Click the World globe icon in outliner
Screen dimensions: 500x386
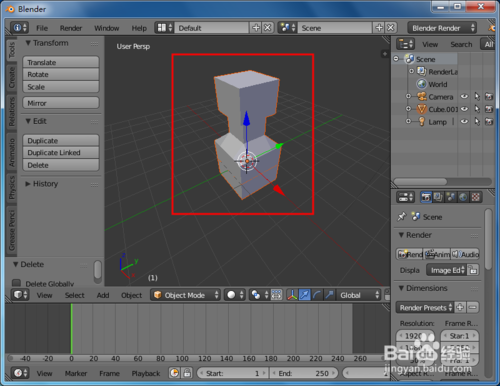click(x=422, y=84)
